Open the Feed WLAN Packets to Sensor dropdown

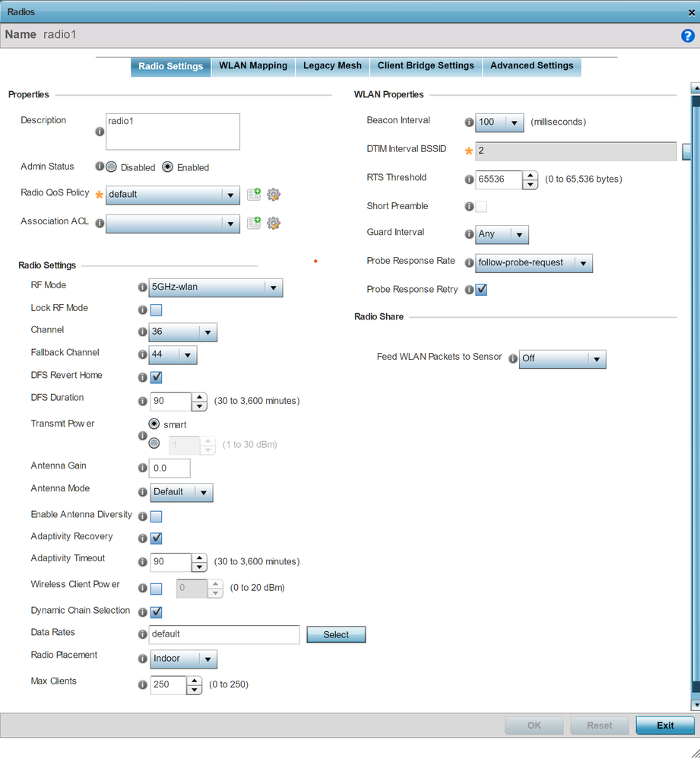point(562,358)
